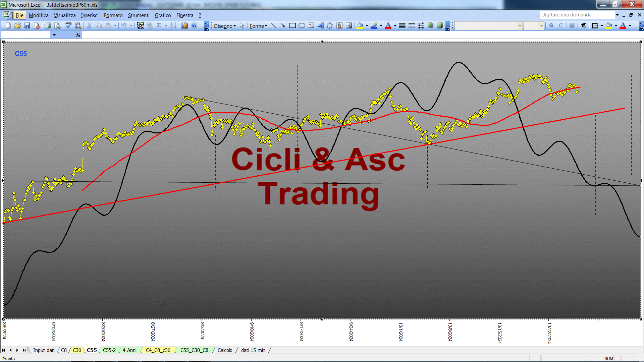This screenshot has height=362, width=644.
Task: Click the Dash Style icon
Action: (x=412, y=25)
